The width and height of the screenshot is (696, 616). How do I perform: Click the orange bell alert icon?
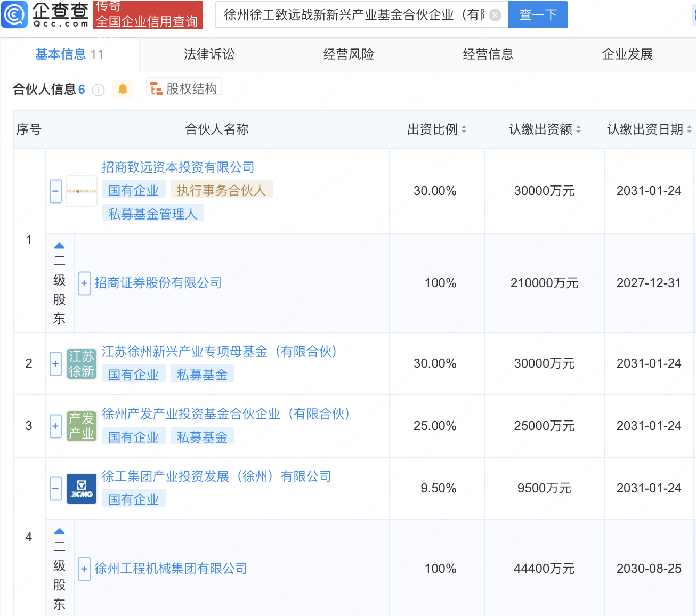pyautogui.click(x=123, y=89)
